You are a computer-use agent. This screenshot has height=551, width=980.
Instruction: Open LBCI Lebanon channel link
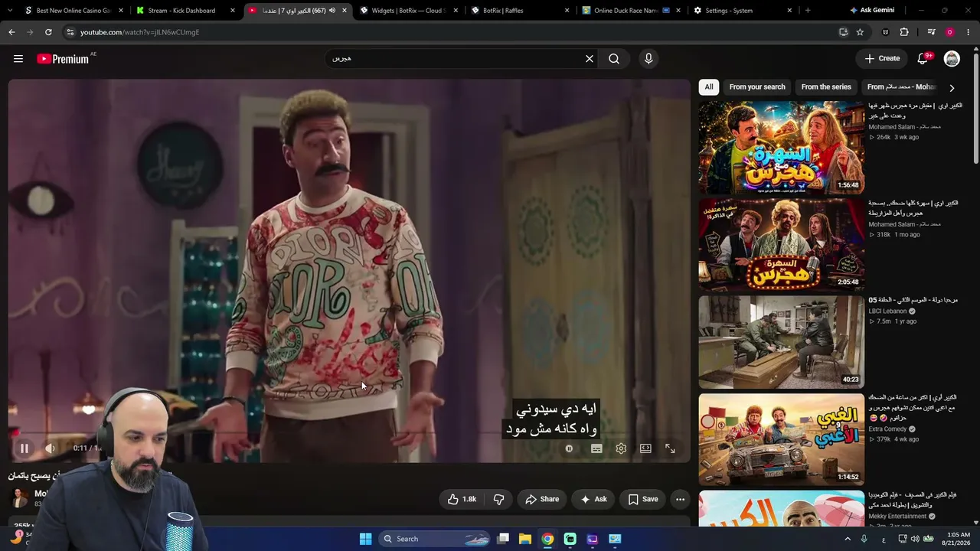click(887, 311)
